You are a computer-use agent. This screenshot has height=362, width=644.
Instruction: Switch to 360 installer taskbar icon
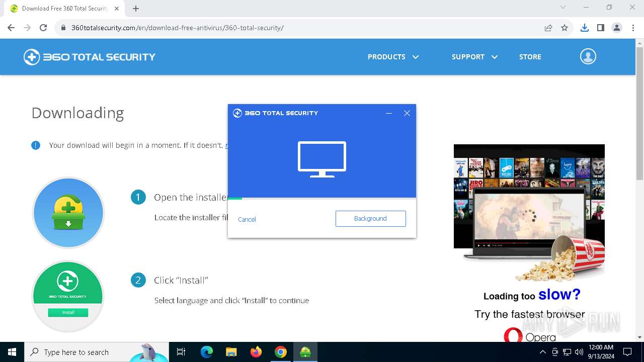click(305, 352)
